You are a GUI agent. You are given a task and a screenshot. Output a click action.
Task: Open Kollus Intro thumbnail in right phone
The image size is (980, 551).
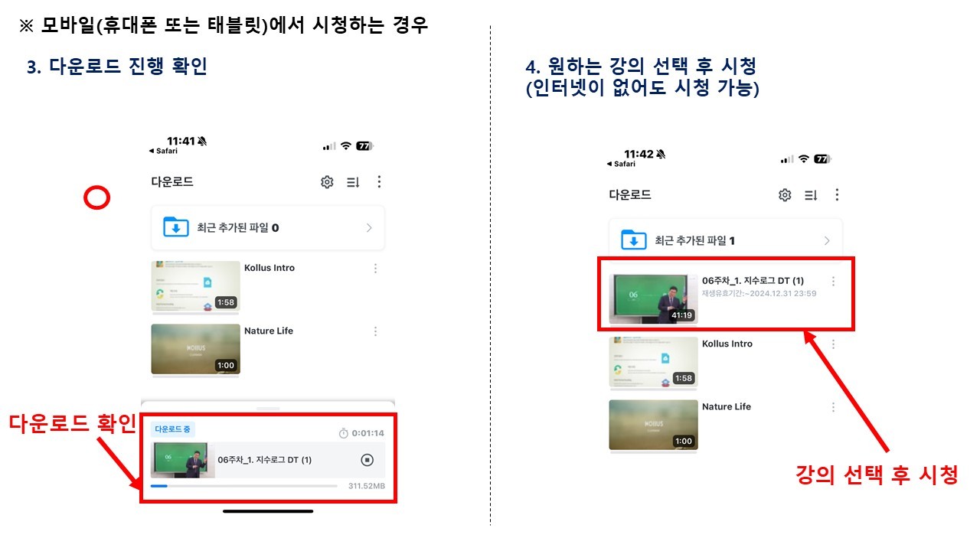coord(653,361)
